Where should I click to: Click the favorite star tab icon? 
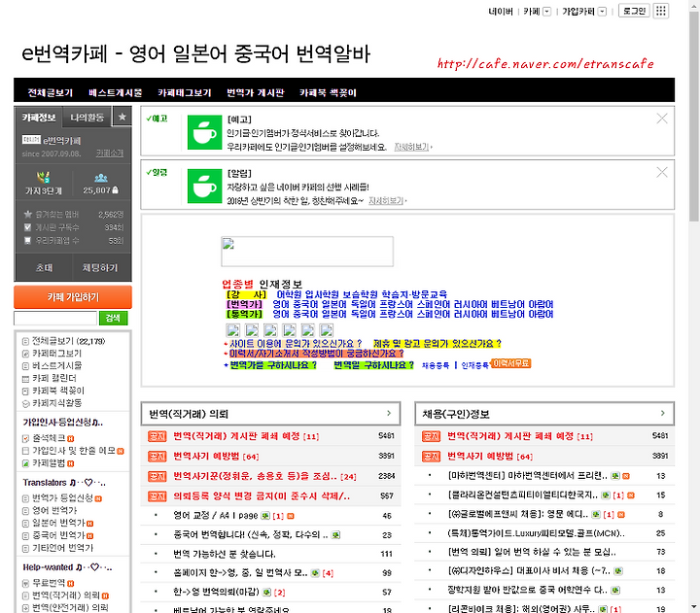tap(122, 118)
